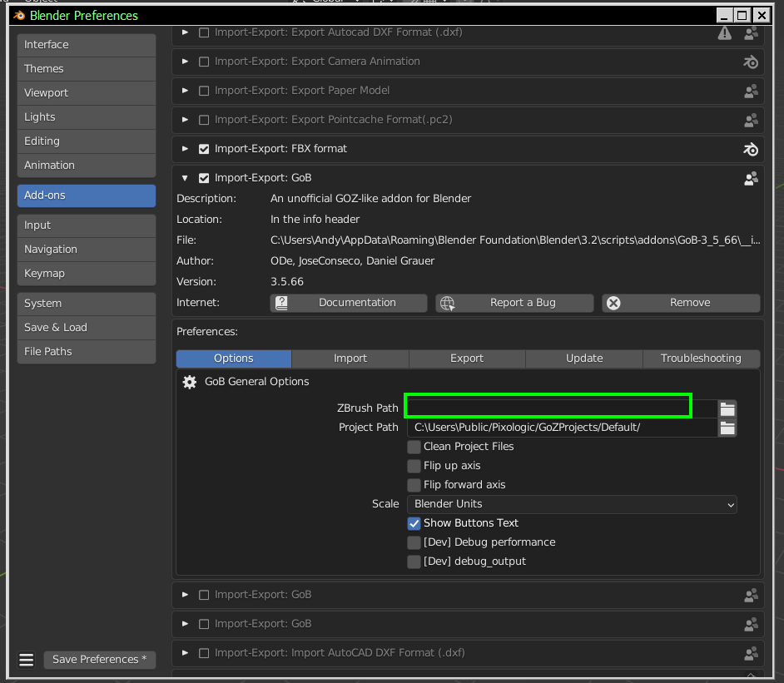Select the Options preferences tab
784x683 pixels.
click(x=234, y=359)
